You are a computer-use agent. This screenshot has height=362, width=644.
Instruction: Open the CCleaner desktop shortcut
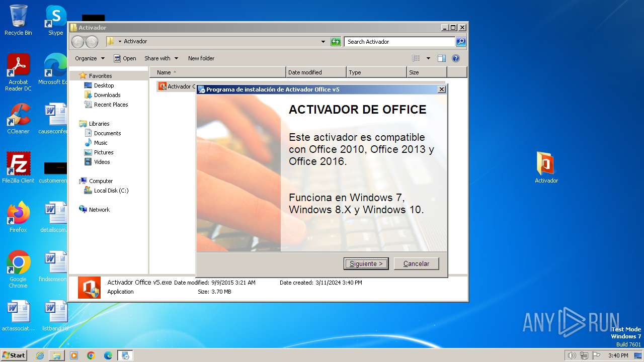coord(18,119)
